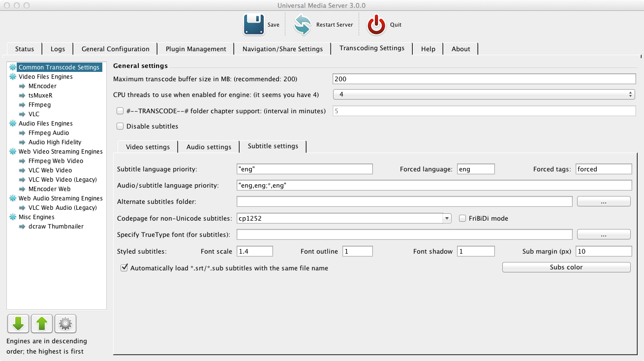Click the alternate subtitles folder text field
Image resolution: width=644 pixels, height=361 pixels.
tap(404, 201)
